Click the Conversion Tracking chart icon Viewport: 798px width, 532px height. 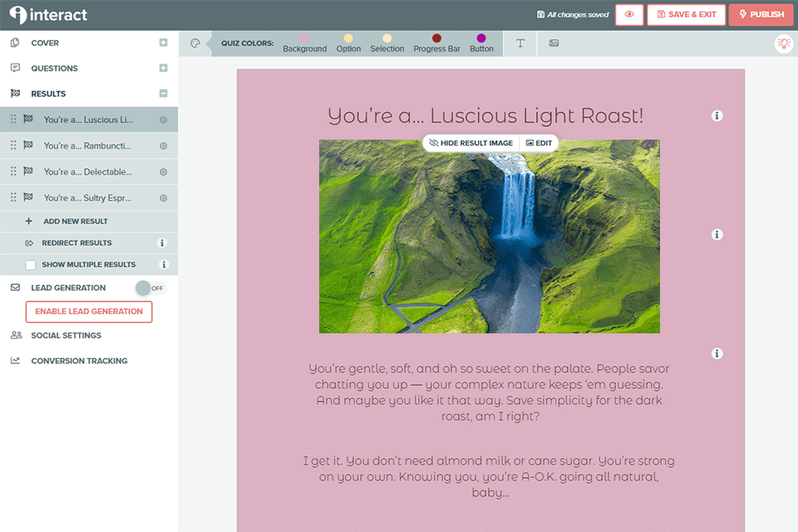coord(15,361)
